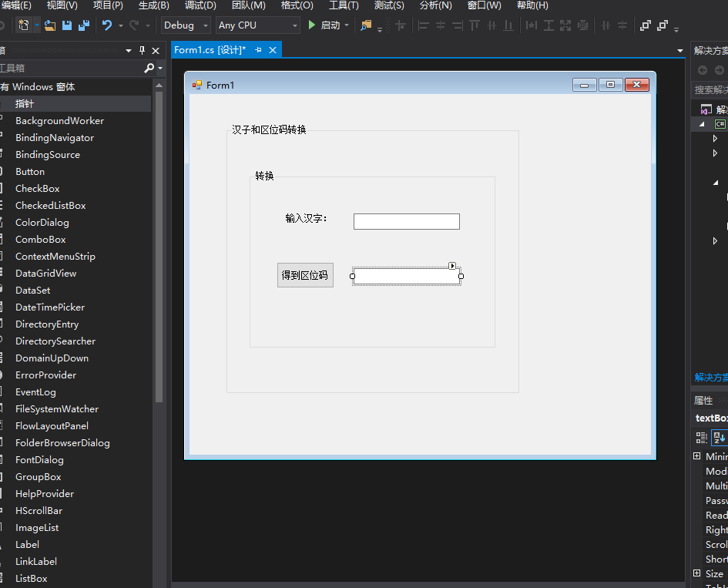Click the Find in Files toolbar icon
The height and width of the screenshot is (588, 728).
367,25
